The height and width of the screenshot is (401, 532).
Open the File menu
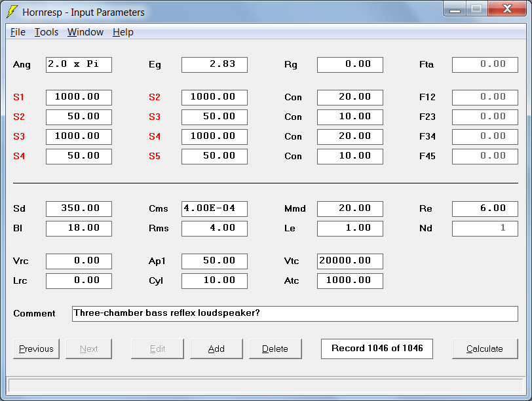[x=18, y=32]
